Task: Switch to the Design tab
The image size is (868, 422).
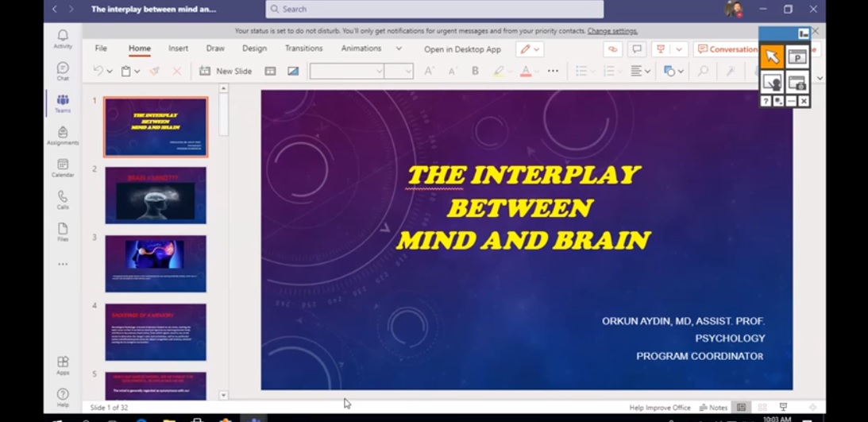Action: (x=254, y=48)
